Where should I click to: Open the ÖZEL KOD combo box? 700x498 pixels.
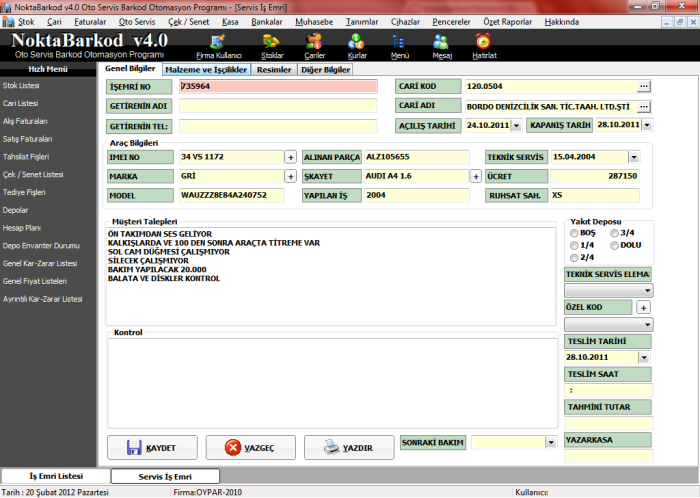[608, 324]
